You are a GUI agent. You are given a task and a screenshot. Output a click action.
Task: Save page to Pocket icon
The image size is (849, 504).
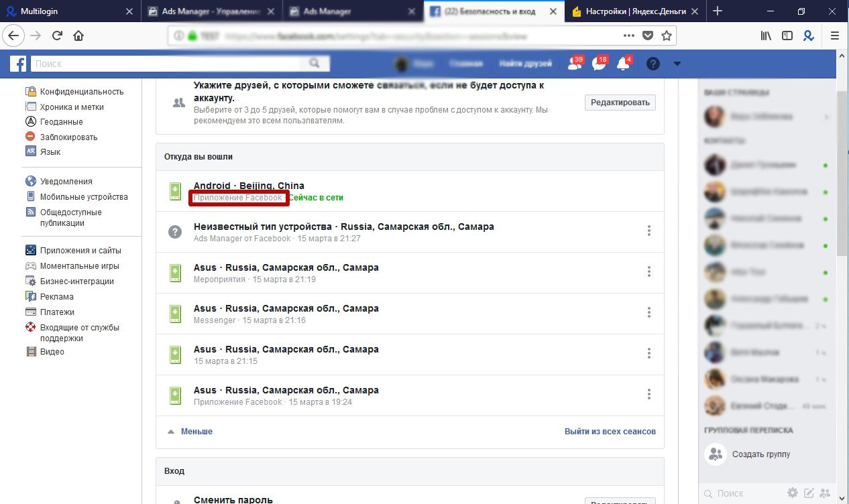point(648,36)
